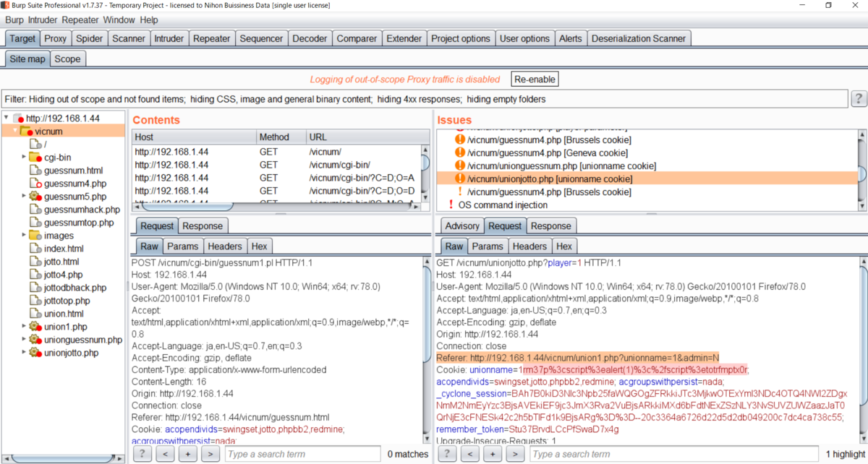Image resolution: width=868 pixels, height=464 pixels.
Task: Open the Help menu
Action: 149,20
